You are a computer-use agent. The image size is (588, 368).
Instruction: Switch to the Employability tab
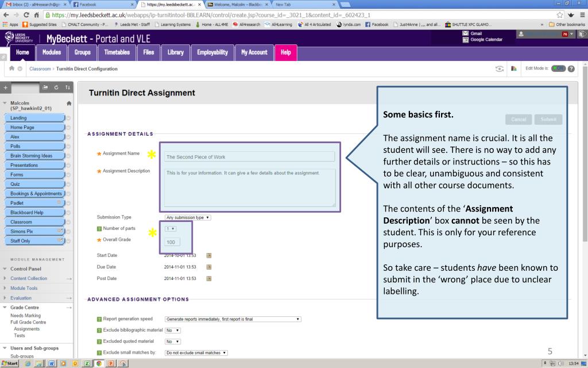click(x=212, y=52)
